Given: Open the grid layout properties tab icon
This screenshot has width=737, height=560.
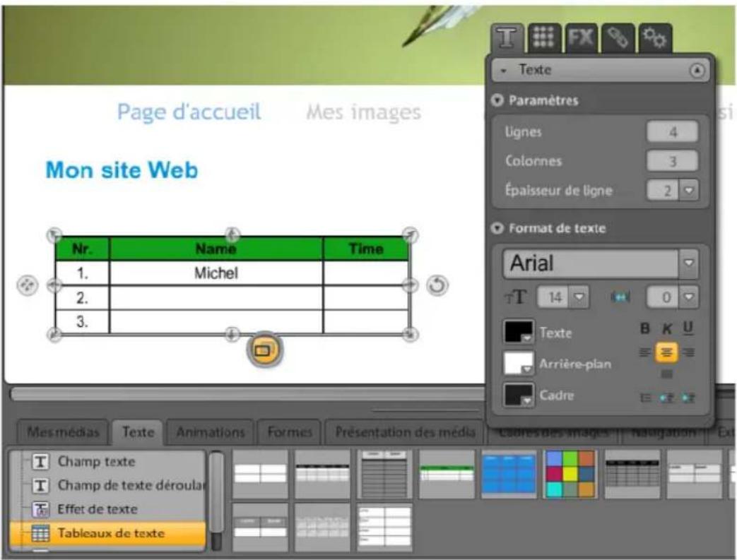Looking at the screenshot, I should [x=544, y=37].
